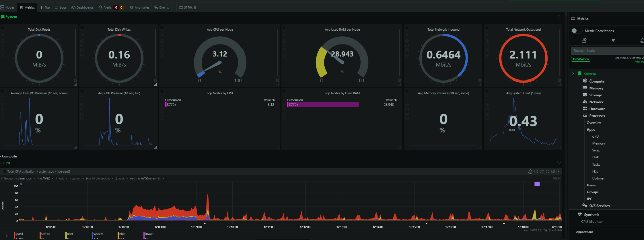This screenshot has width=644, height=240.
Task: Click the Synthetic heart icon
Action: (580, 215)
